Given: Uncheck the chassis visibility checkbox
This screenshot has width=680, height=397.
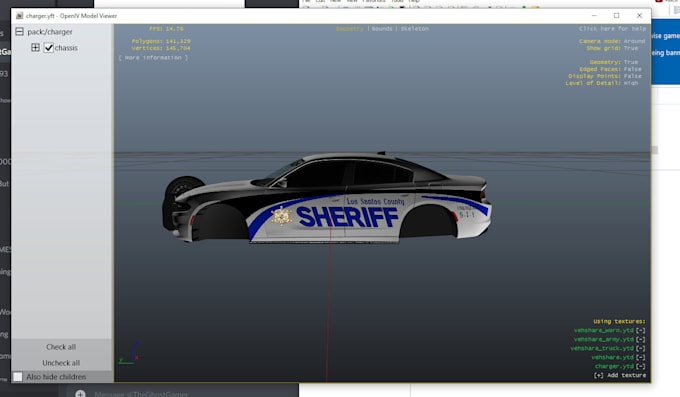Looking at the screenshot, I should tap(49, 48).
